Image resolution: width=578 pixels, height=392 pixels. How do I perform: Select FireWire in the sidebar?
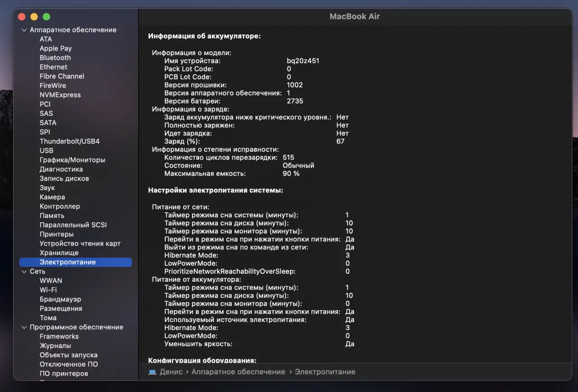pos(53,85)
